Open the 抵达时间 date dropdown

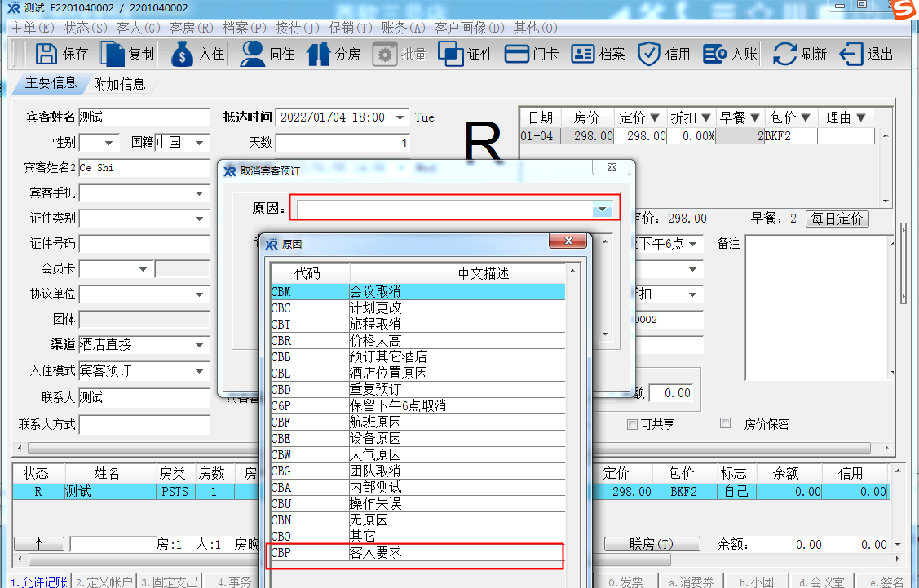pos(400,117)
